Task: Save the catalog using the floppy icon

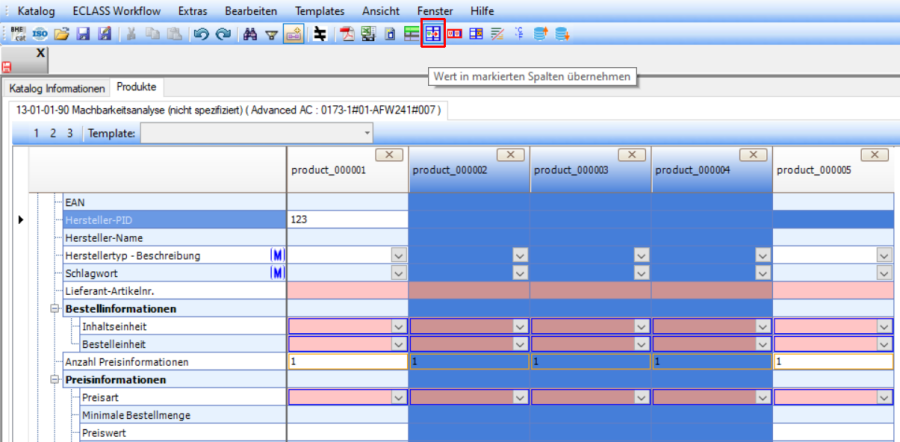Action: click(83, 34)
